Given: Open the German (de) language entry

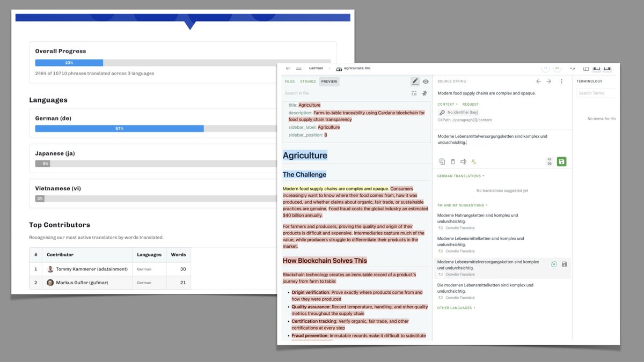Looking at the screenshot, I should pyautogui.click(x=53, y=119).
